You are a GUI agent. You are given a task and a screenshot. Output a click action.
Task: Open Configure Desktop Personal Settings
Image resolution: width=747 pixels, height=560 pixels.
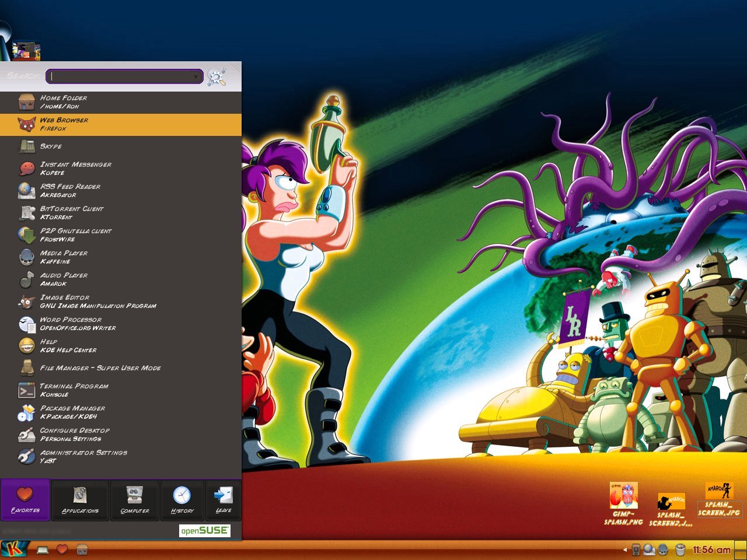pos(121,435)
